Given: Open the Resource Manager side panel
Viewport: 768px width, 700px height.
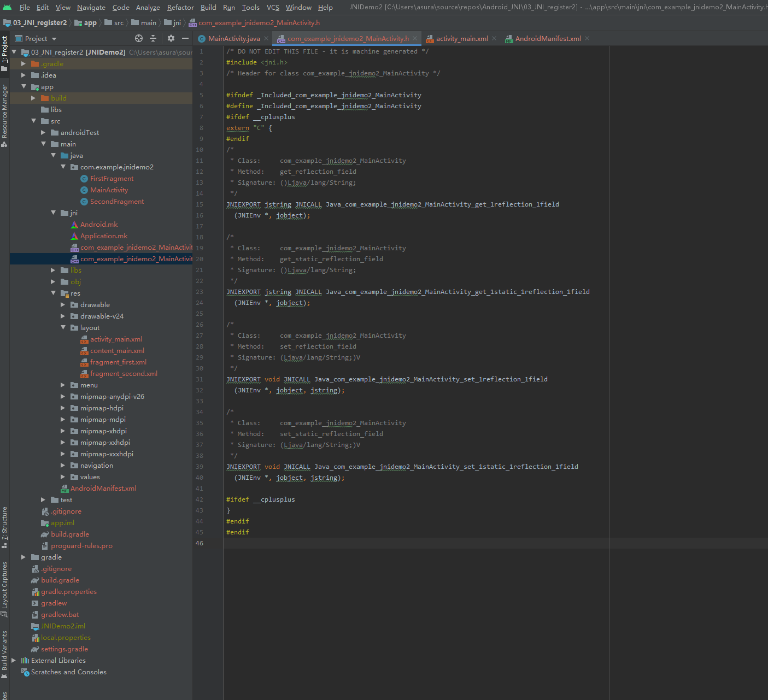Looking at the screenshot, I should tap(4, 112).
